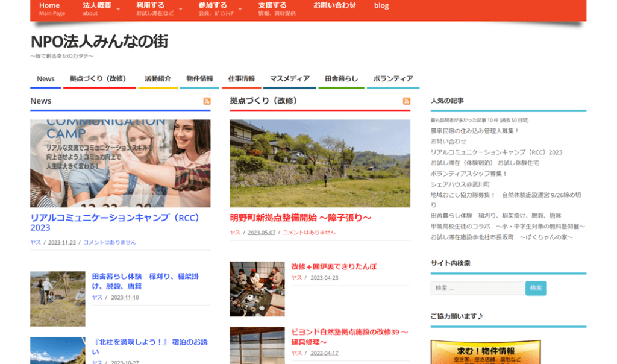Click author ヤス under RCC 2023 article
Image resolution: width=617 pixels, height=364 pixels.
tap(36, 242)
